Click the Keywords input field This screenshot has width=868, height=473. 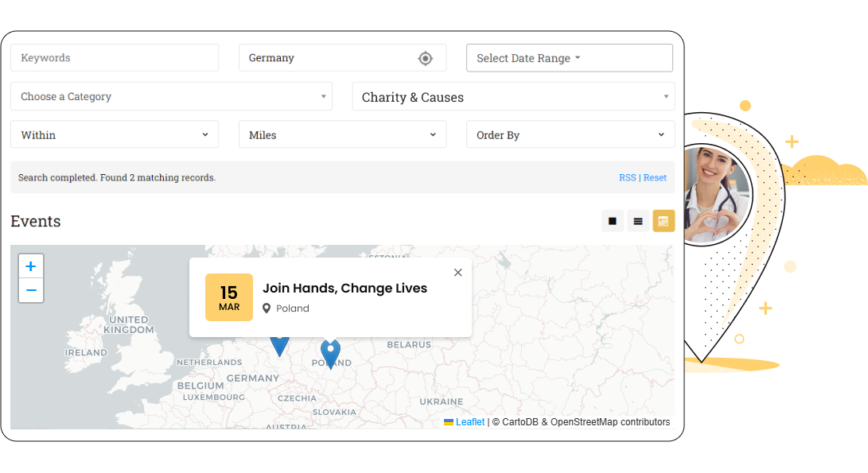pos(114,57)
